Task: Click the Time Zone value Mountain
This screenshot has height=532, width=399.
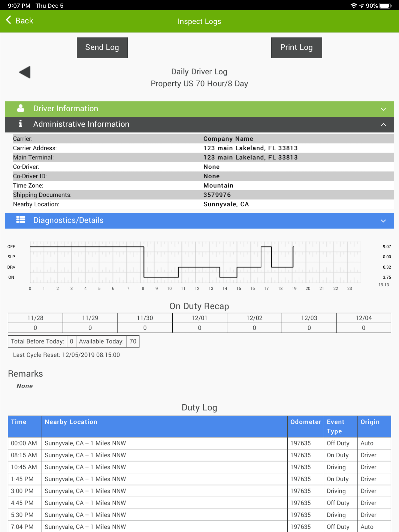Action: (218, 185)
